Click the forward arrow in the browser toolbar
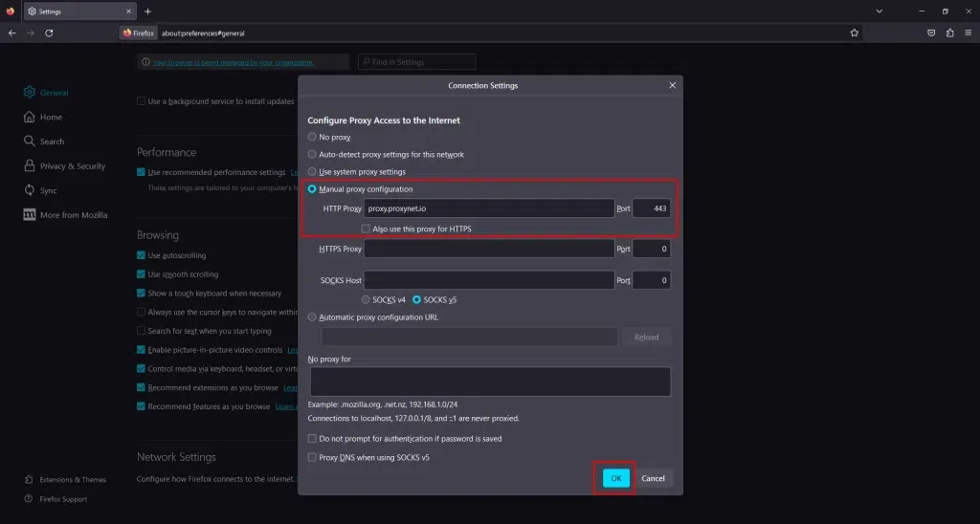 (30, 33)
